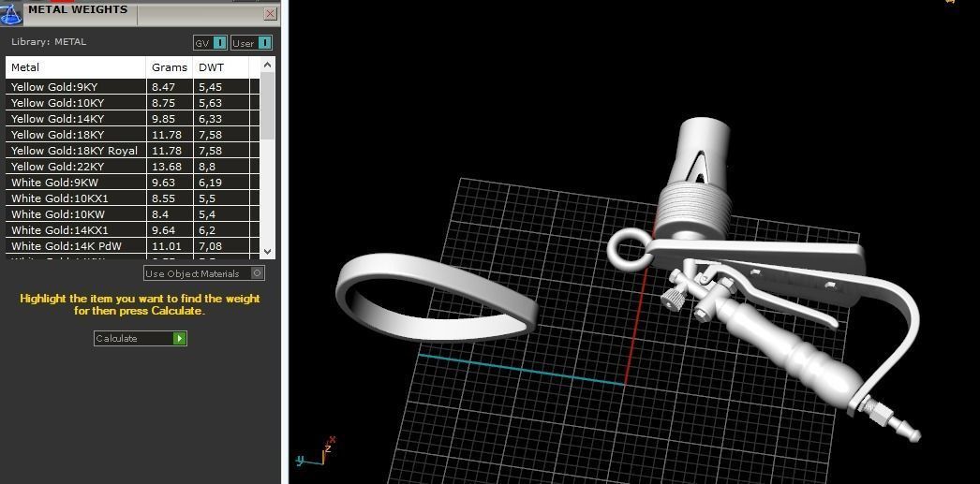980x484 pixels.
Task: Click the 9.85 grams value
Action: pyautogui.click(x=163, y=119)
